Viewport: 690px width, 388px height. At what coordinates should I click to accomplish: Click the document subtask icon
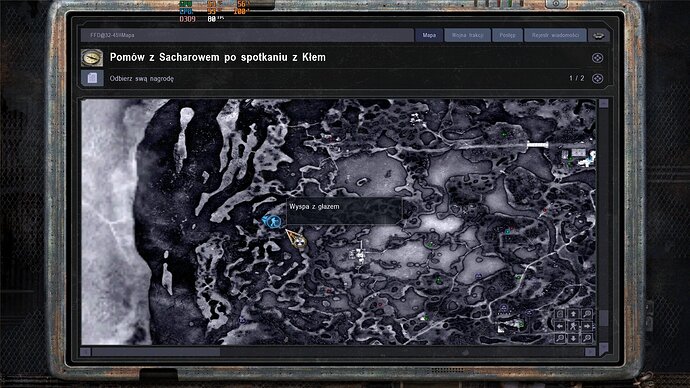tap(92, 78)
